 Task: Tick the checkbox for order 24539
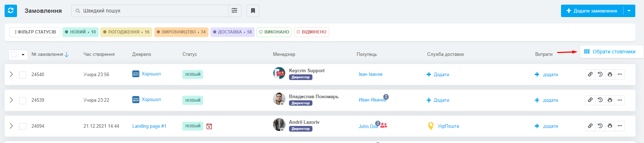pyautogui.click(x=23, y=100)
